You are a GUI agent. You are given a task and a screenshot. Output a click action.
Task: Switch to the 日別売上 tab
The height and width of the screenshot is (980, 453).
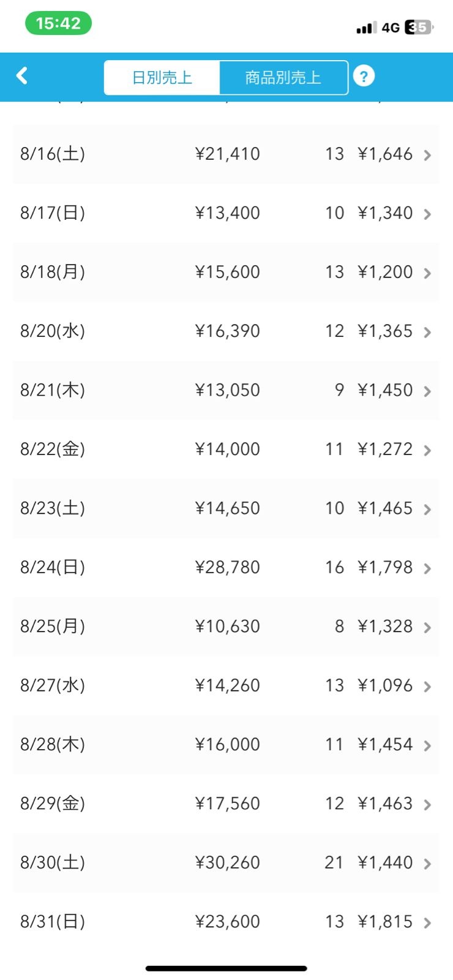click(162, 78)
